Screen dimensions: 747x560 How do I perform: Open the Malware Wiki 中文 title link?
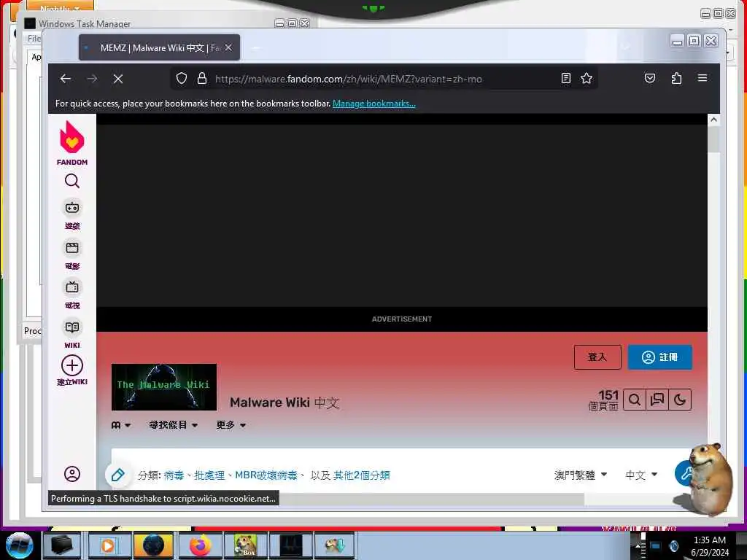285,402
